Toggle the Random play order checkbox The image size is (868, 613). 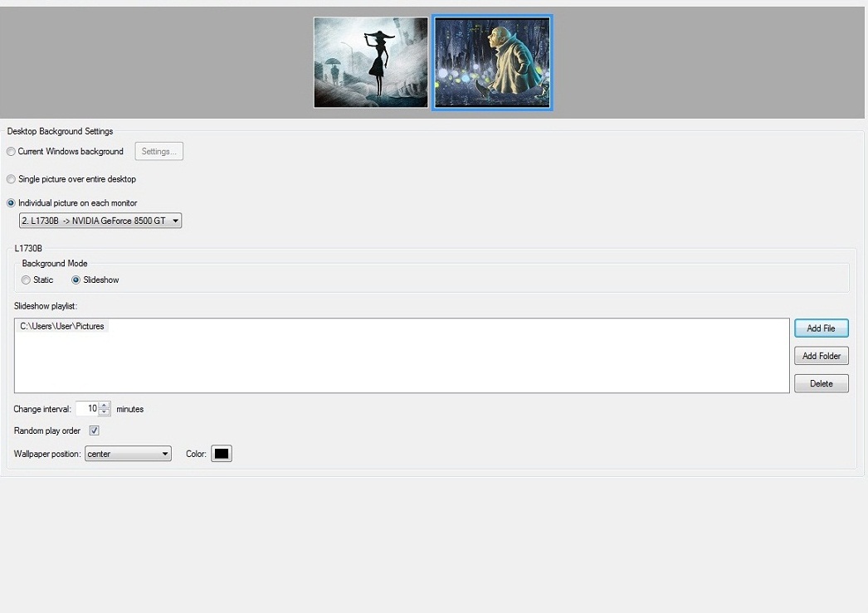click(94, 431)
